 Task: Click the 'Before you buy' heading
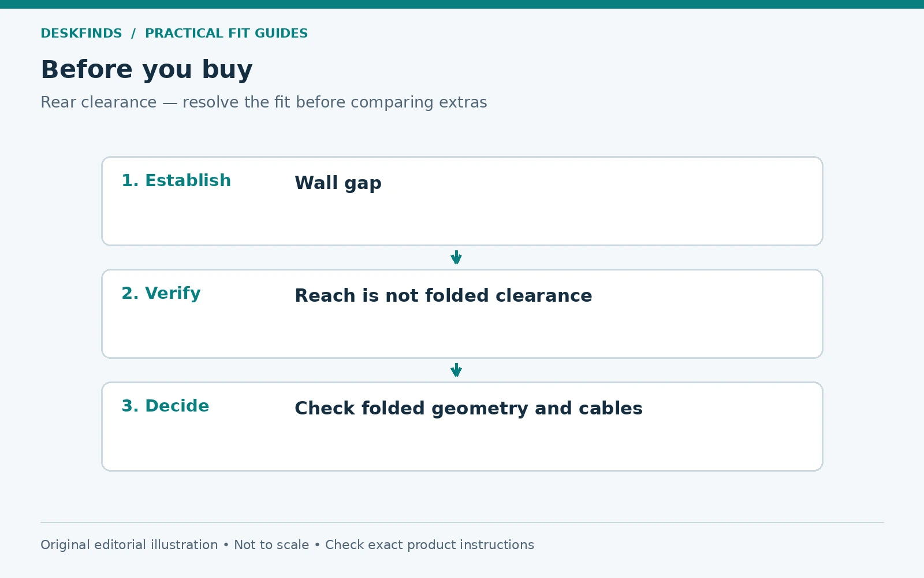pos(147,70)
